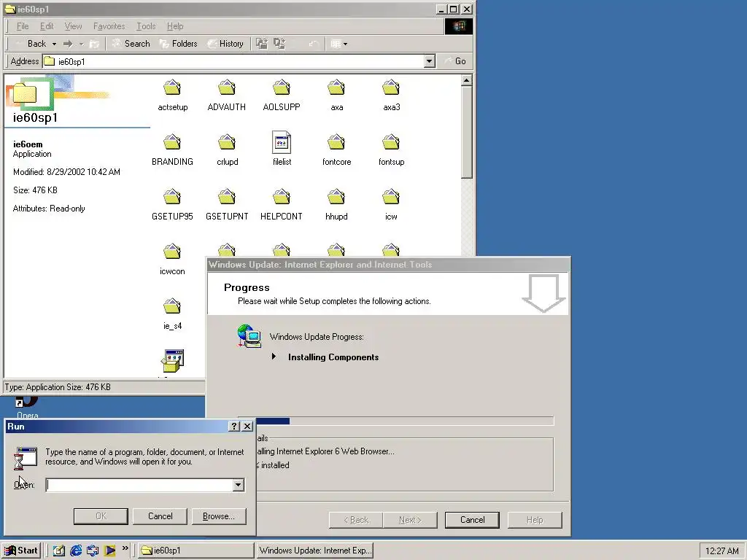Open the Help menu
The width and height of the screenshot is (747, 560).
tap(175, 26)
